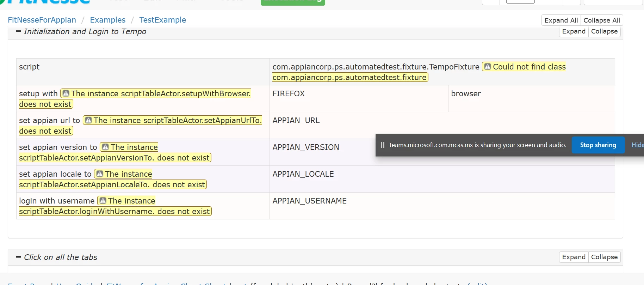
Task: Open TestExample breadcrumb link
Action: 163,20
